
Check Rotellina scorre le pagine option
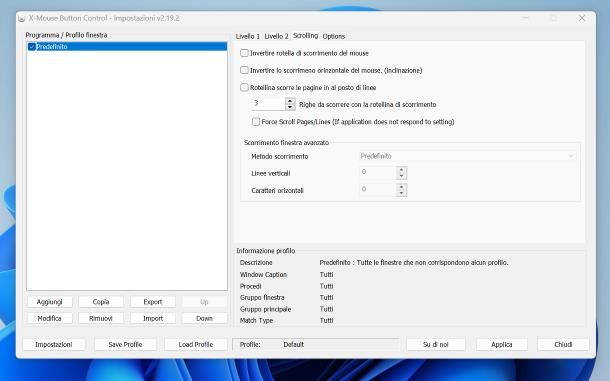pos(244,87)
